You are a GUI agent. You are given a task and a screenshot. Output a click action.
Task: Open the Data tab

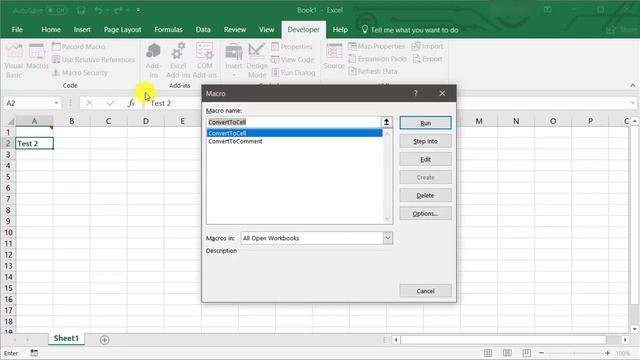pos(203,29)
